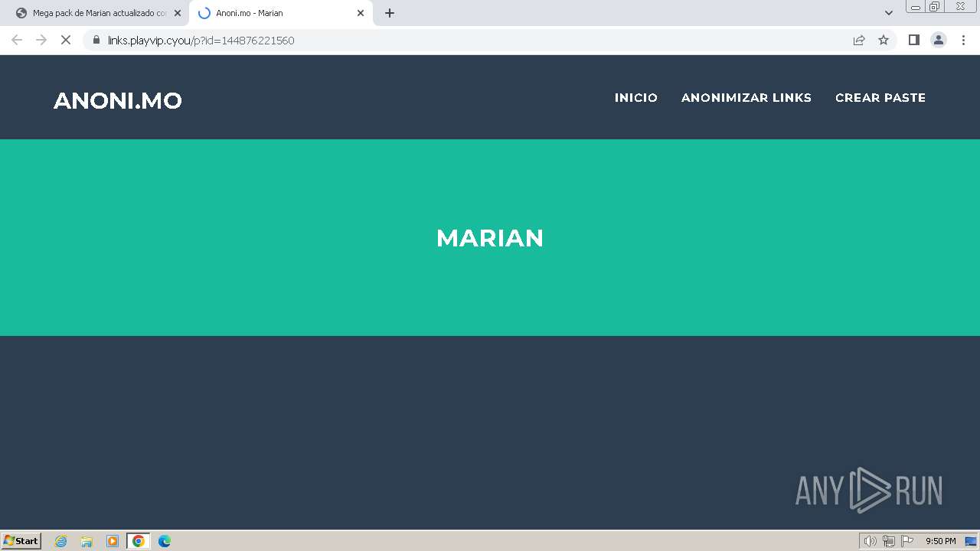Open the INICIO menu link

(636, 97)
